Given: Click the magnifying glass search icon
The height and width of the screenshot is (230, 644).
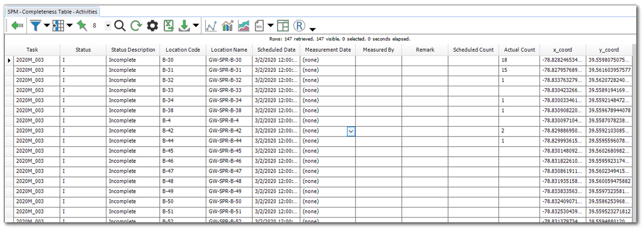Looking at the screenshot, I should pyautogui.click(x=120, y=26).
